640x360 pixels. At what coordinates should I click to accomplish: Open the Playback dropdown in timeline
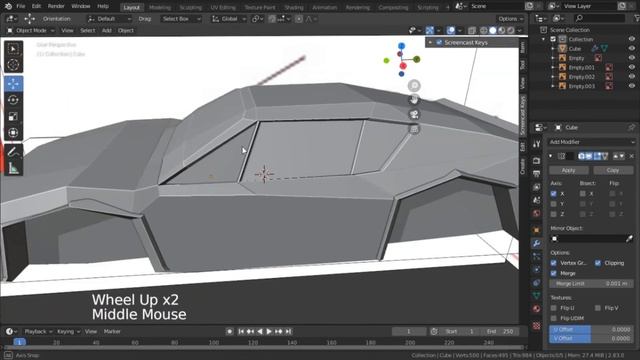click(38, 331)
